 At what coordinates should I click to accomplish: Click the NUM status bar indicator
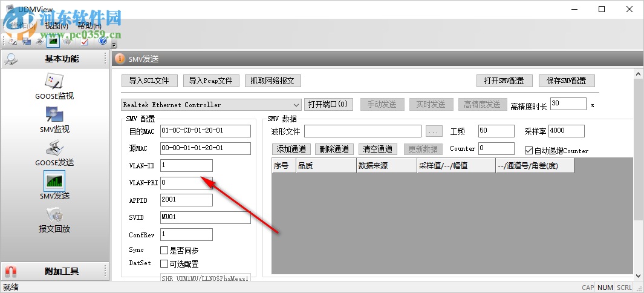(x=605, y=288)
